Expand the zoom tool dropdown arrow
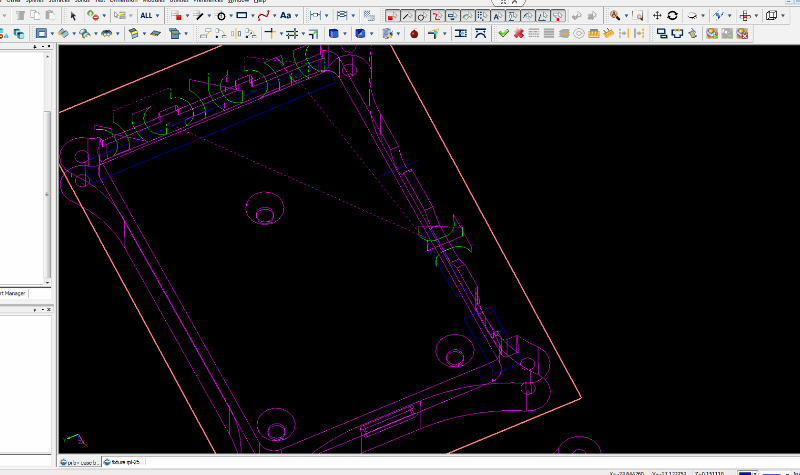Screen dimensions: 800x475 point(627,16)
